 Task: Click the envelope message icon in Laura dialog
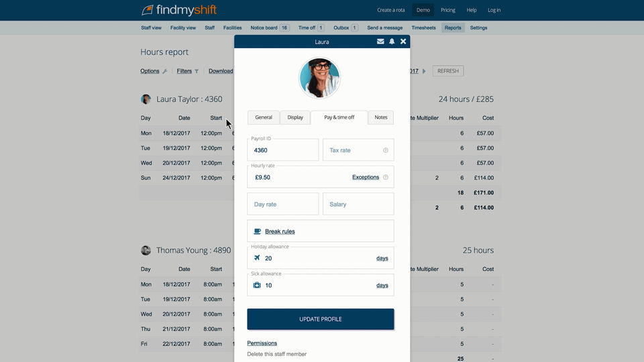(x=380, y=42)
